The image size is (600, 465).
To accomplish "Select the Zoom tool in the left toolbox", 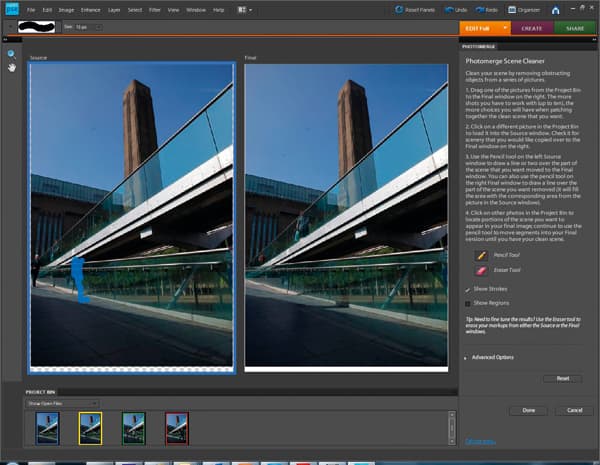I will pyautogui.click(x=11, y=54).
